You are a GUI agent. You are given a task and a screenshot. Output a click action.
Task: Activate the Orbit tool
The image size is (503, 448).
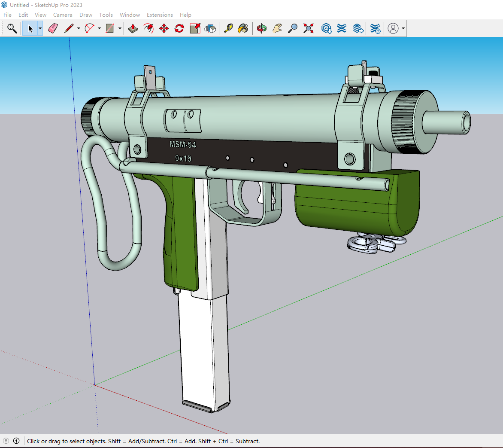point(262,28)
